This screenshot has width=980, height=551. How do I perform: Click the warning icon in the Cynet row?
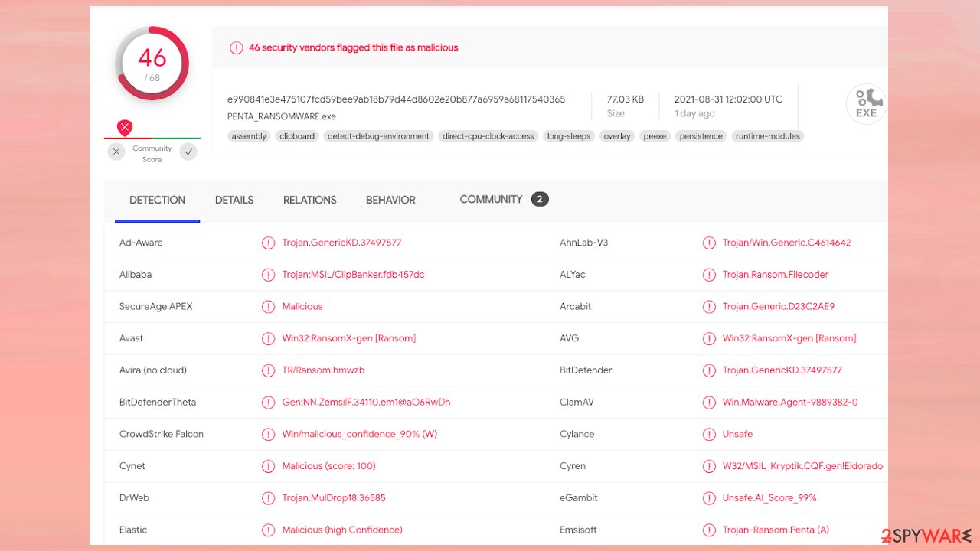point(268,466)
